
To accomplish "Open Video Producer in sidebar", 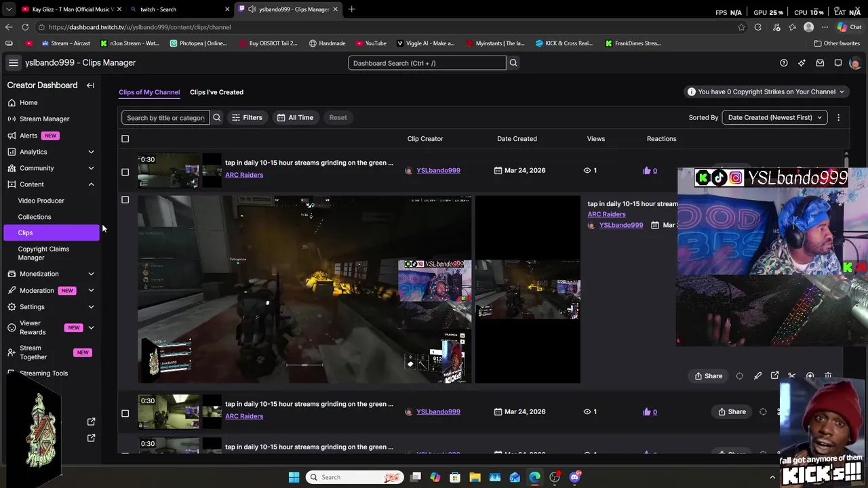I will 41,201.
